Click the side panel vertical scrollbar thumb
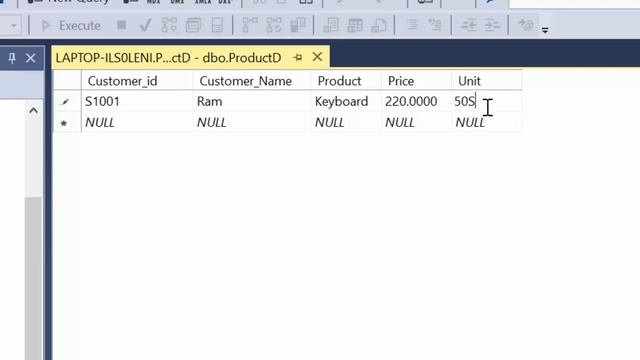 tap(33, 278)
